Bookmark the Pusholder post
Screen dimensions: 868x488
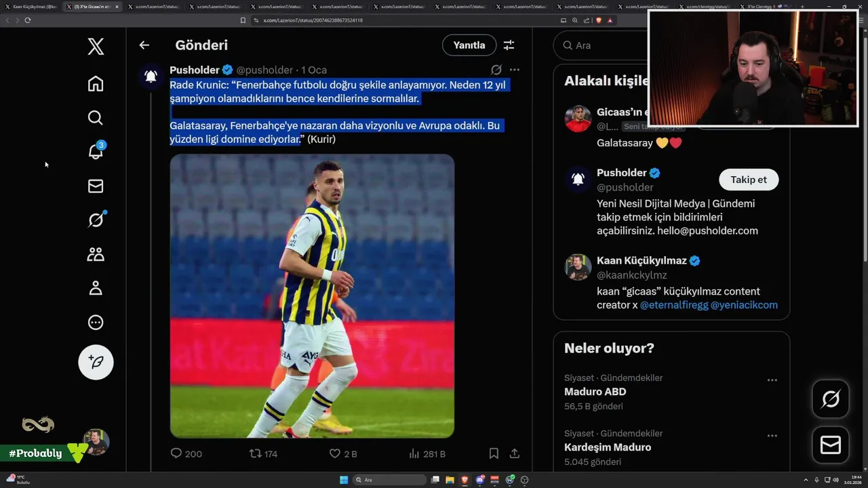click(x=494, y=453)
